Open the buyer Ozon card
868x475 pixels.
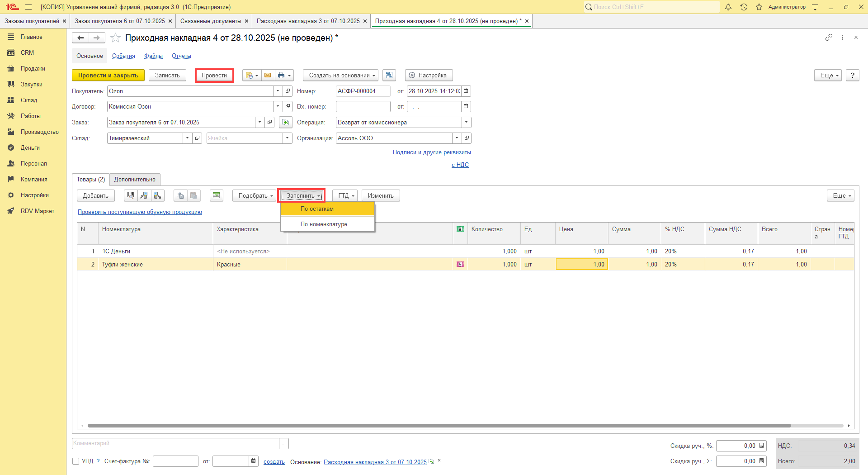click(x=288, y=91)
